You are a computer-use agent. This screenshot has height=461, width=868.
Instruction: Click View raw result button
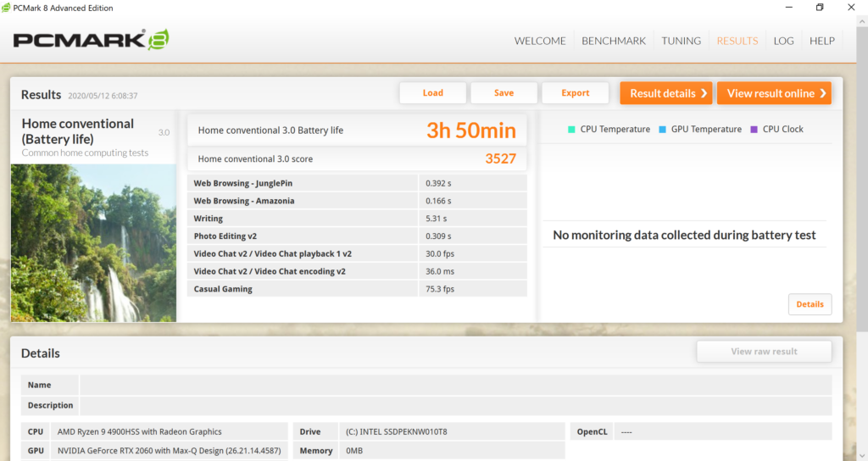(764, 352)
